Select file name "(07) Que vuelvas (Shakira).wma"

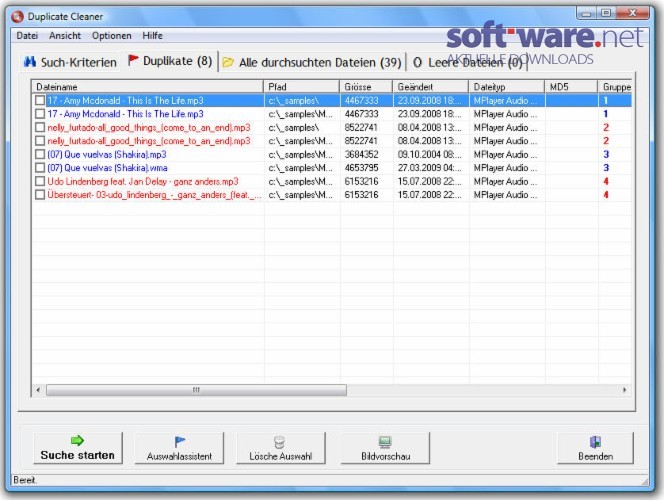click(x=107, y=168)
